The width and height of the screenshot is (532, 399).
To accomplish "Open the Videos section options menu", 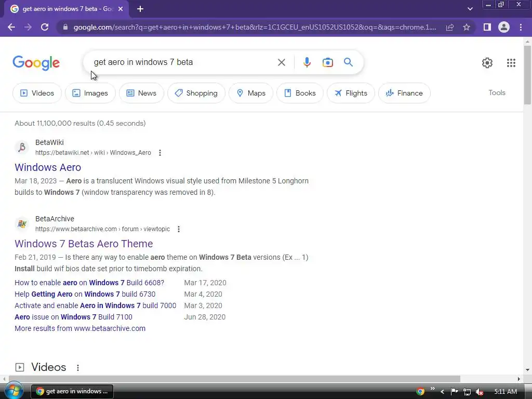I will [78, 367].
